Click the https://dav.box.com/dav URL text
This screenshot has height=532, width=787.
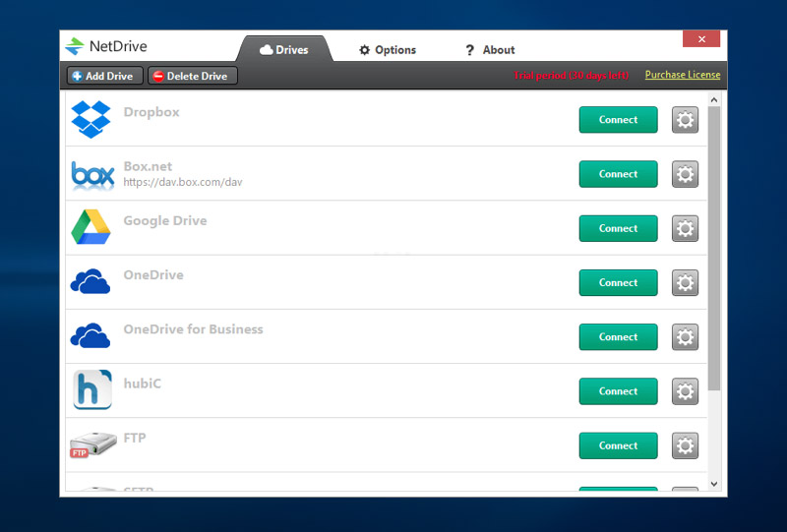(183, 182)
